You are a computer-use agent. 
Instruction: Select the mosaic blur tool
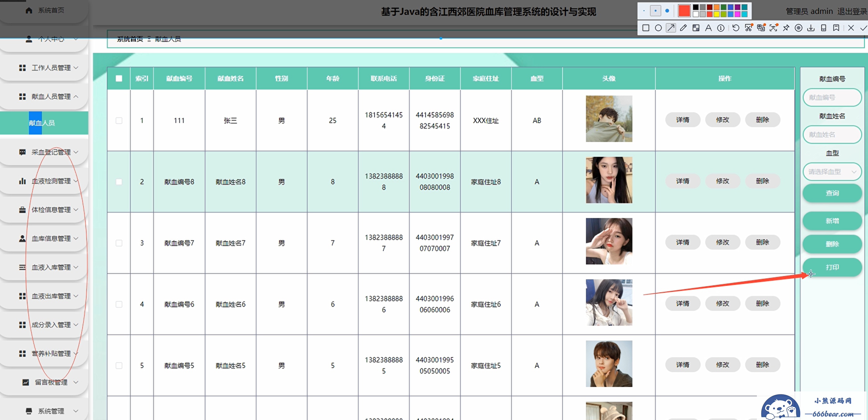tap(696, 28)
